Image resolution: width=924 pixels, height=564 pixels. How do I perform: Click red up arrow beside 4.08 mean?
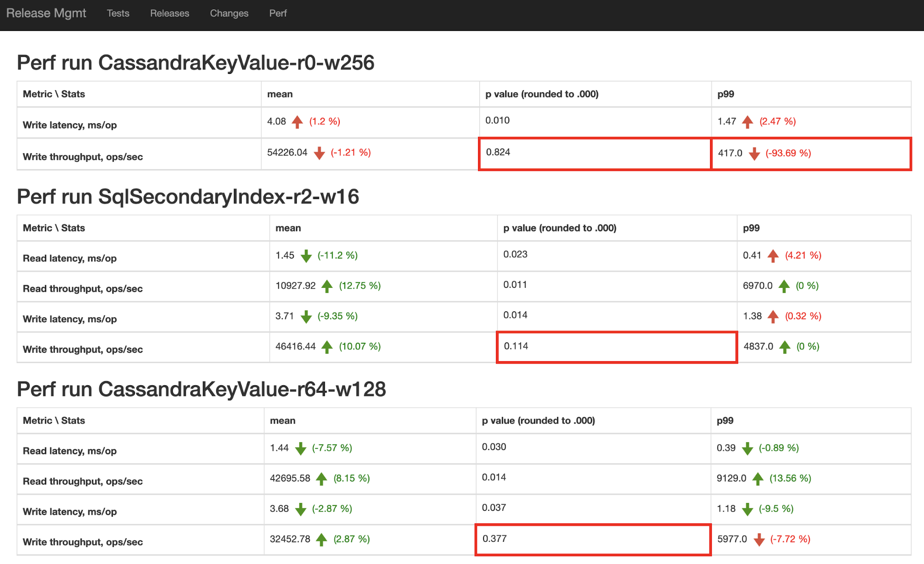[x=297, y=122]
